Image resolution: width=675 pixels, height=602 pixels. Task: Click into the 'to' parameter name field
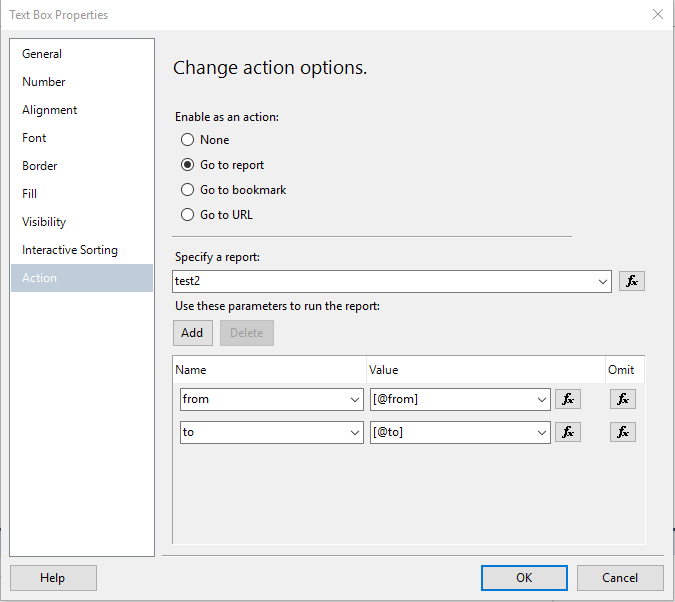pos(263,432)
